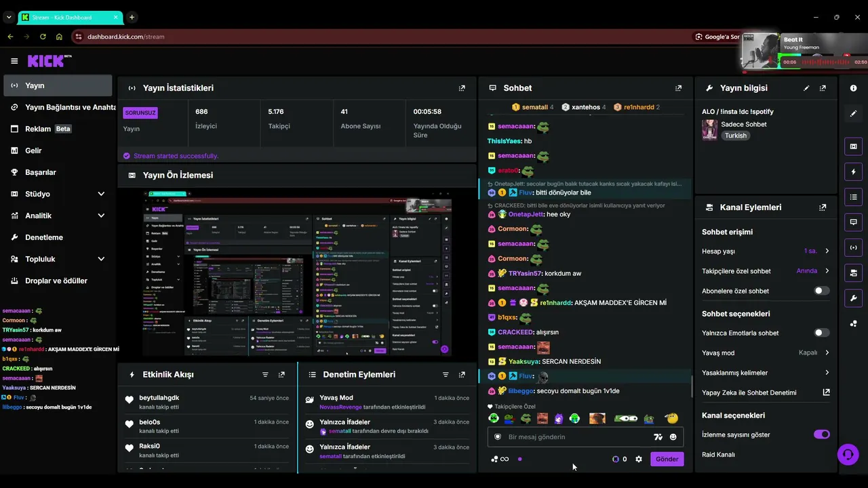868x488 pixels.
Task: Disable İzlenme sayısını göster switch
Action: coord(821,434)
